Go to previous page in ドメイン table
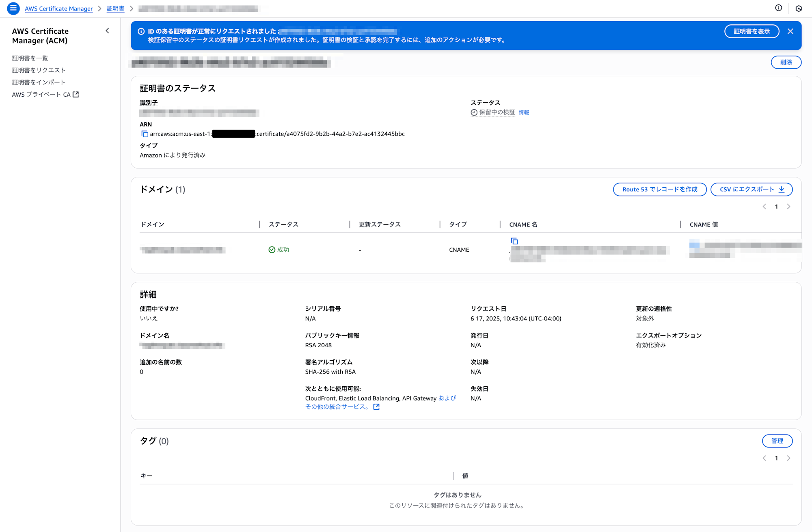 coord(764,207)
